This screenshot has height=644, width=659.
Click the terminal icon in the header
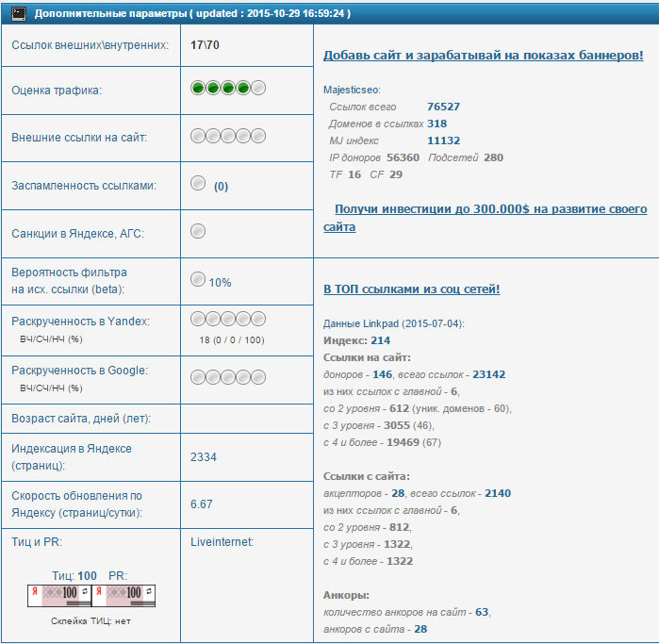pos(19,14)
